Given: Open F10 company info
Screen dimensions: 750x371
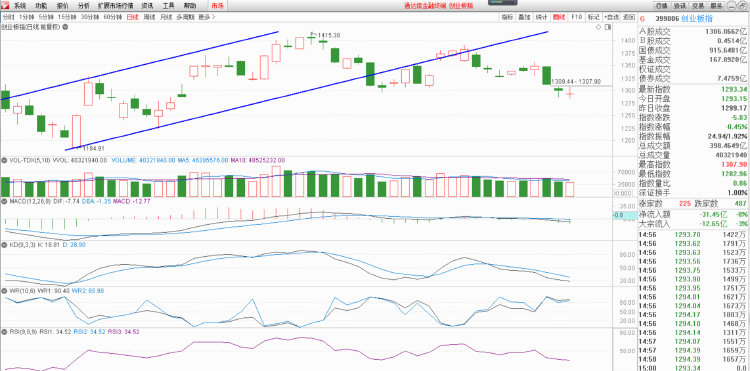Looking at the screenshot, I should pos(576,17).
